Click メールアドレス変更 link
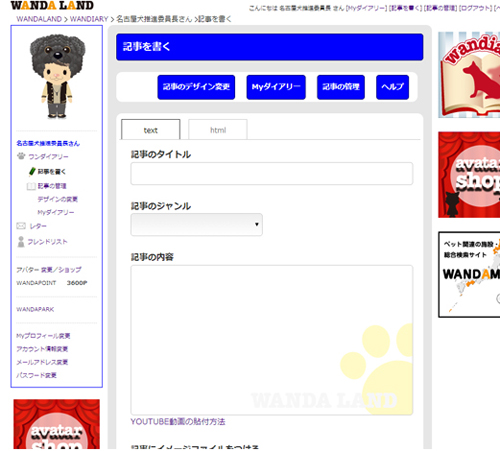500x451 pixels. coord(42,362)
